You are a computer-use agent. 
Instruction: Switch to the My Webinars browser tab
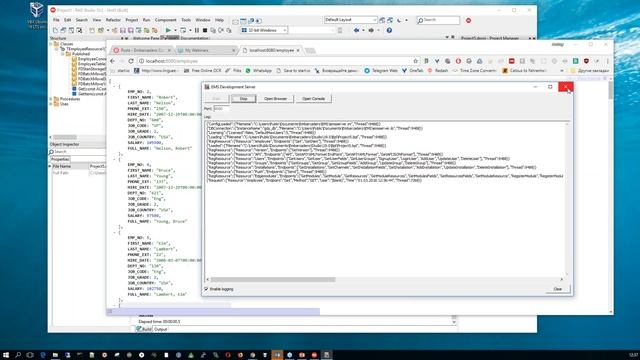(206, 50)
